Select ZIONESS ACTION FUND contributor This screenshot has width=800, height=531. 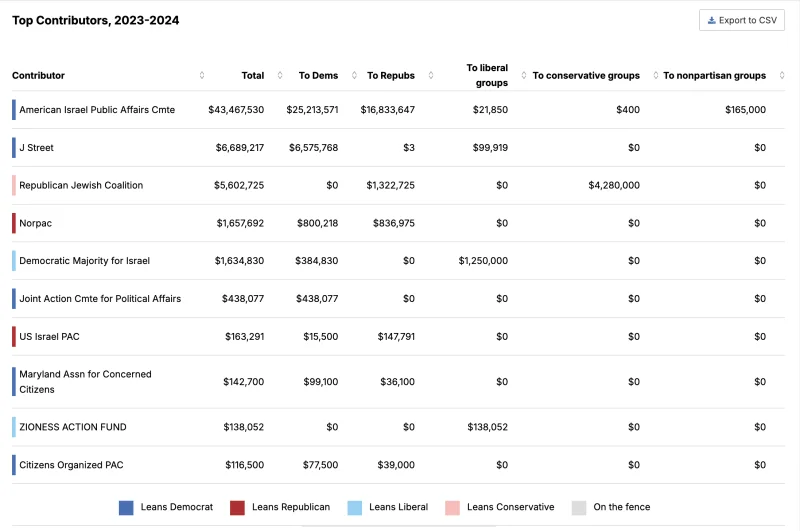[73, 427]
